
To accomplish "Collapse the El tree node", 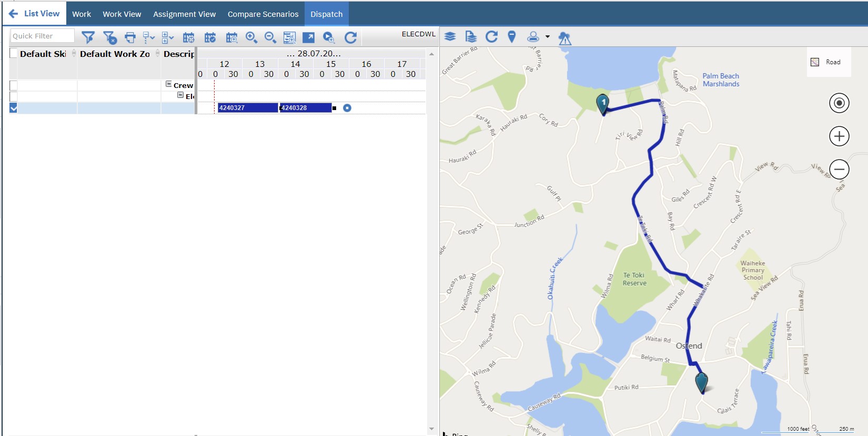I will (180, 95).
